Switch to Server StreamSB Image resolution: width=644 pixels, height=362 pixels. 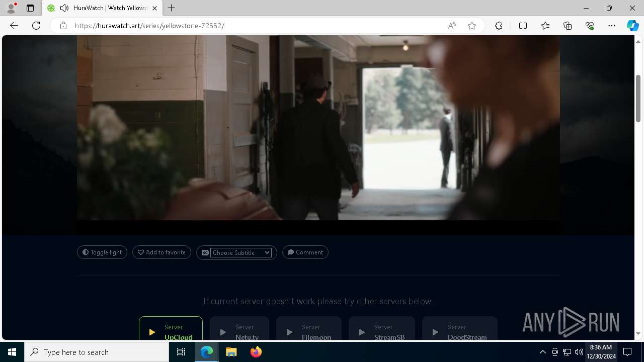click(382, 328)
